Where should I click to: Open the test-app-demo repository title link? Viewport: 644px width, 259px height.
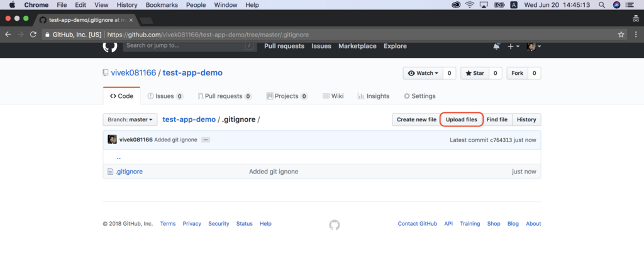(x=192, y=73)
